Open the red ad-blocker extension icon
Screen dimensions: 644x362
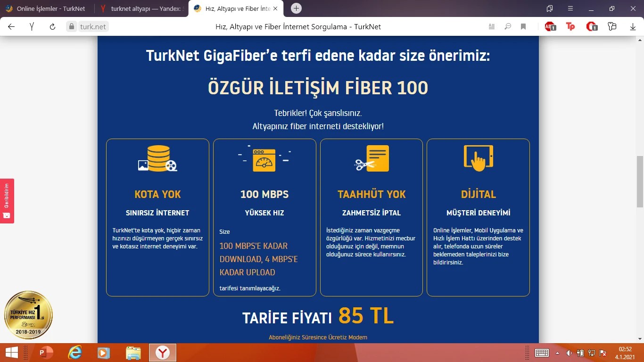[550, 27]
